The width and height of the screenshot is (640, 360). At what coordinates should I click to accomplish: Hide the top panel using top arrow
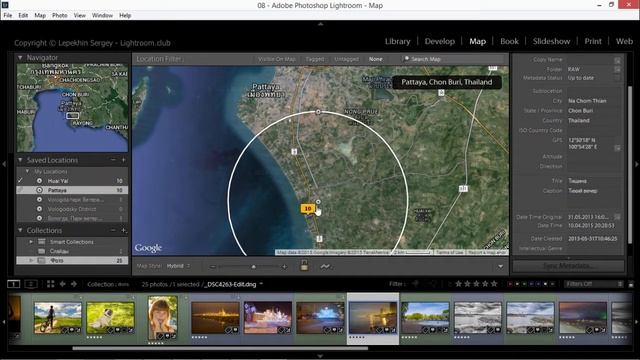[320, 24]
